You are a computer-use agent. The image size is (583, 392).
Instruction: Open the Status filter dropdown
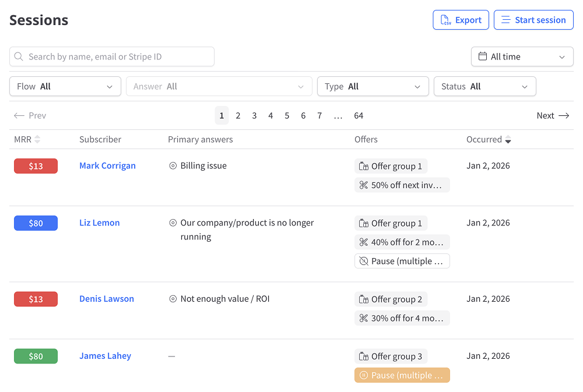[x=484, y=86]
